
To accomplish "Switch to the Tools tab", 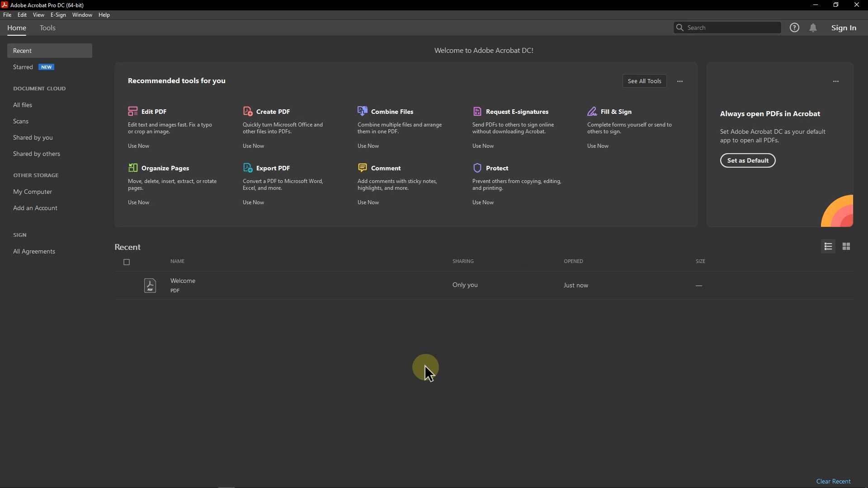I will tap(47, 28).
